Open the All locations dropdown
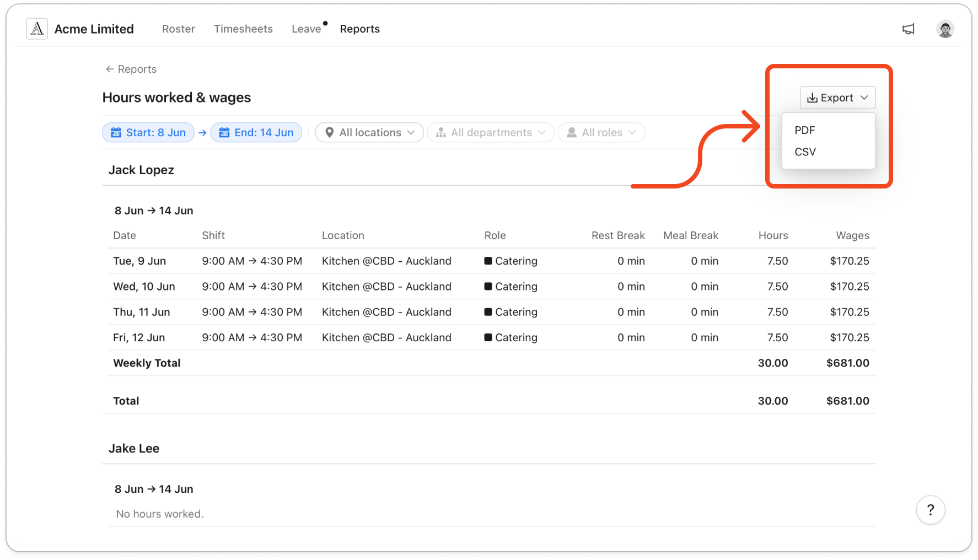 coord(369,132)
